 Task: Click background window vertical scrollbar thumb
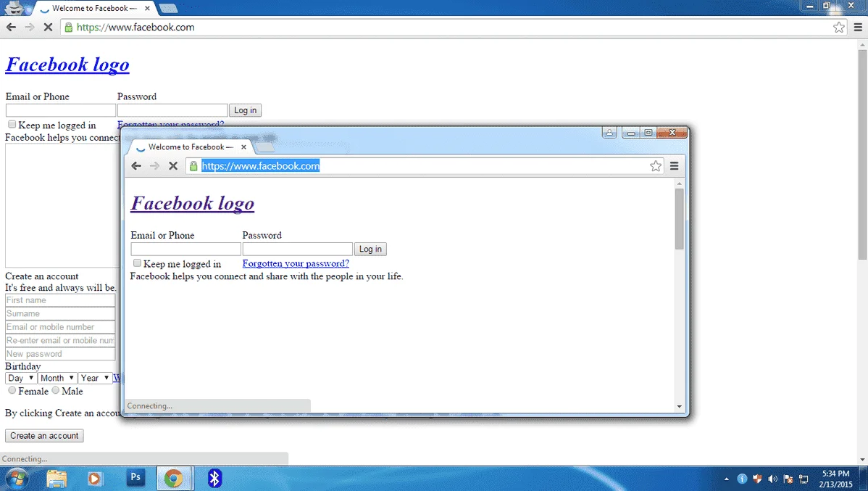click(x=862, y=154)
